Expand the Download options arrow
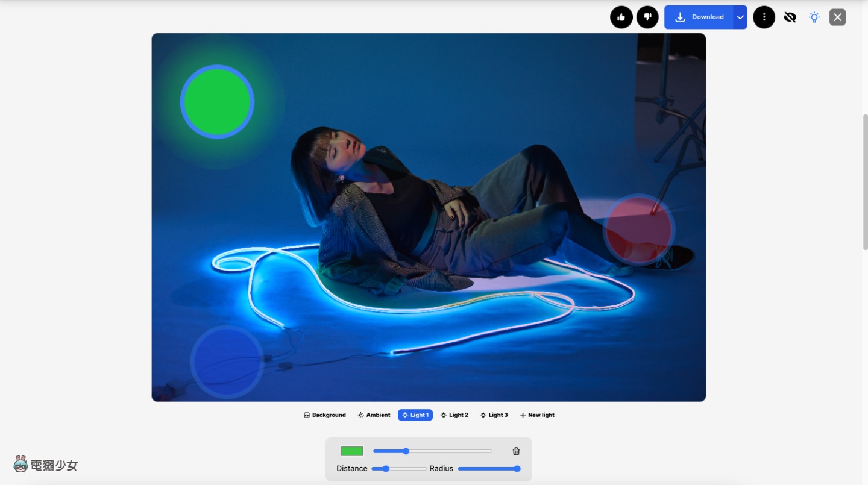The height and width of the screenshot is (485, 868). tap(740, 17)
